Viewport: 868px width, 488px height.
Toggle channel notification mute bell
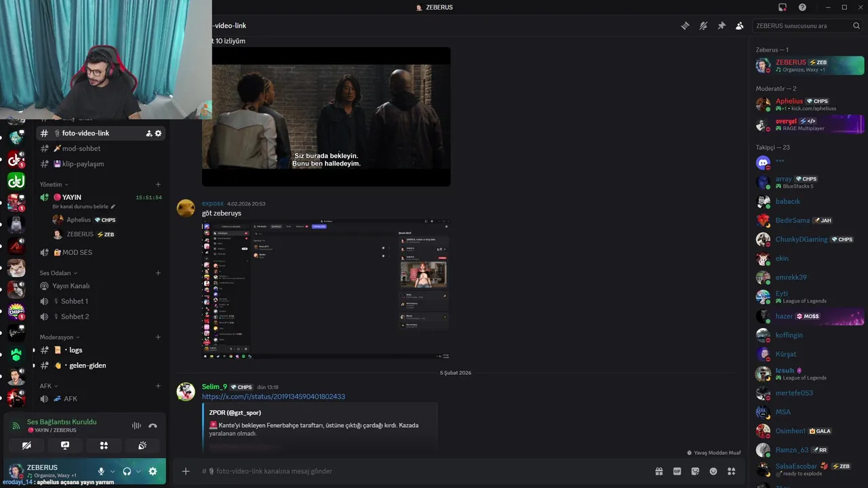tap(703, 26)
